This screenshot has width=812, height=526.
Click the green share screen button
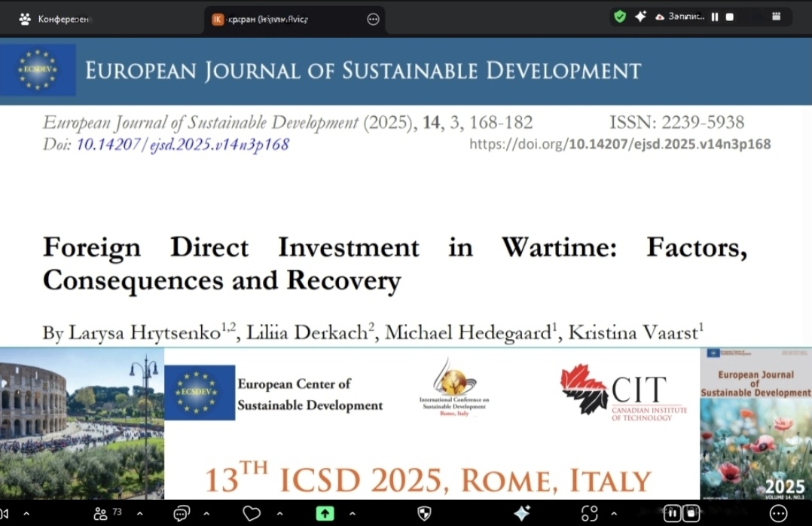[x=325, y=513]
